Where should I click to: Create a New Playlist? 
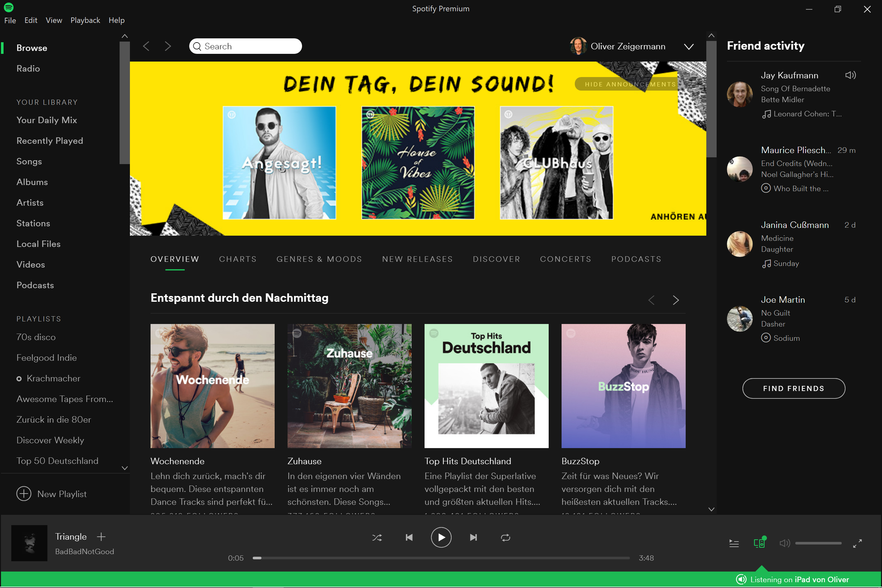(x=52, y=494)
